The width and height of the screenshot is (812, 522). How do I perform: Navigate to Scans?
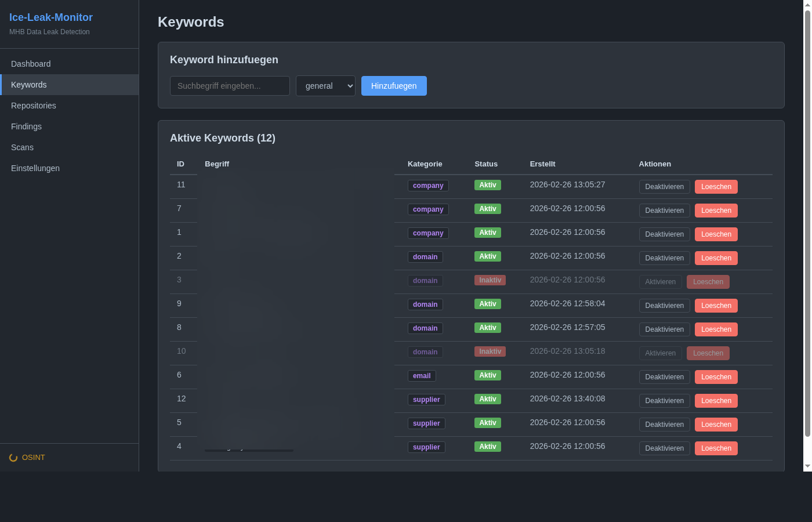[70, 147]
